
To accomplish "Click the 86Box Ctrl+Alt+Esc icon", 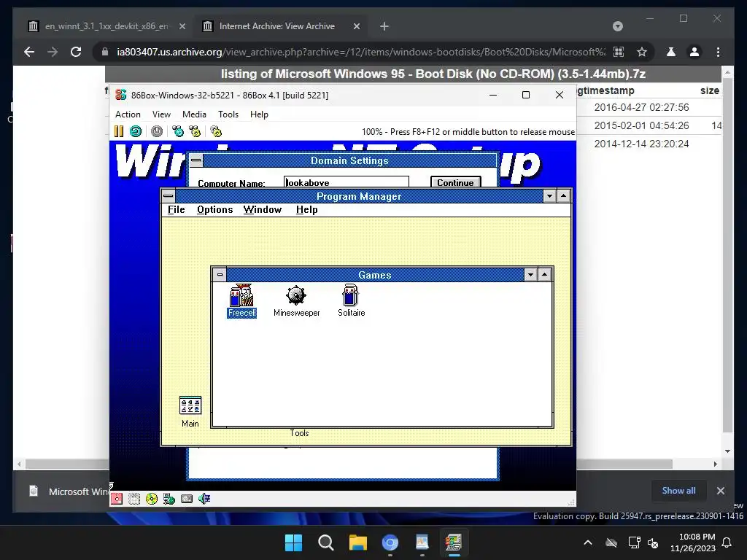I will coord(195,131).
